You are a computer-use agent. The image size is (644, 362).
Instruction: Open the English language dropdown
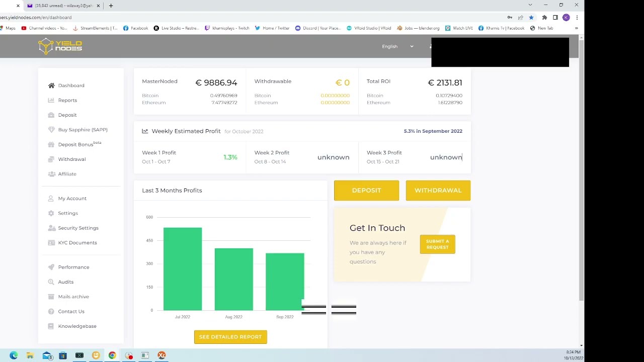[397, 46]
